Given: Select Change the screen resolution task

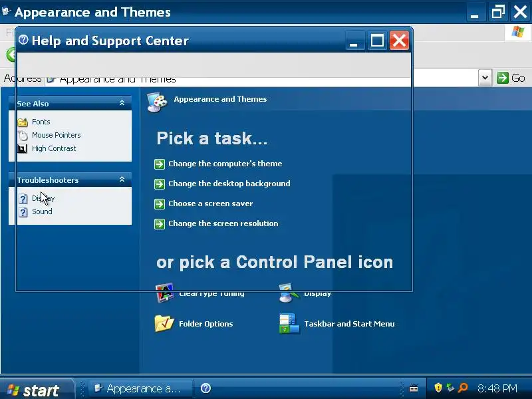Looking at the screenshot, I should [223, 223].
